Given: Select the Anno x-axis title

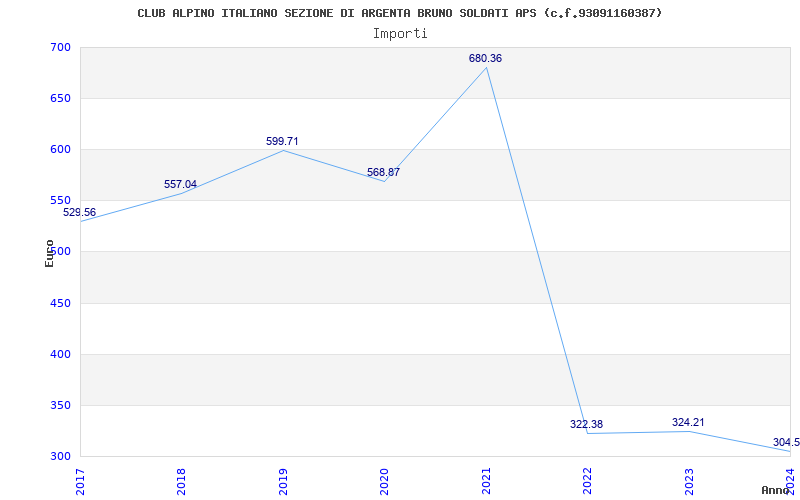Looking at the screenshot, I should pyautogui.click(x=775, y=490).
